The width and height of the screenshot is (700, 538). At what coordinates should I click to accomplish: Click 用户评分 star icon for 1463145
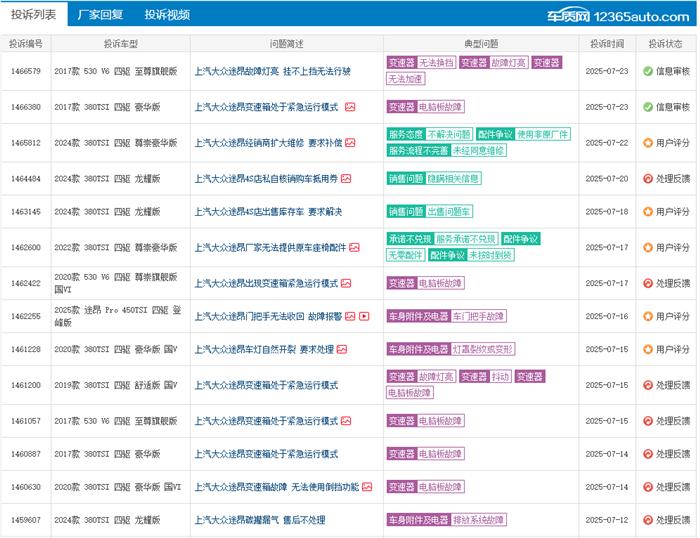(x=648, y=212)
